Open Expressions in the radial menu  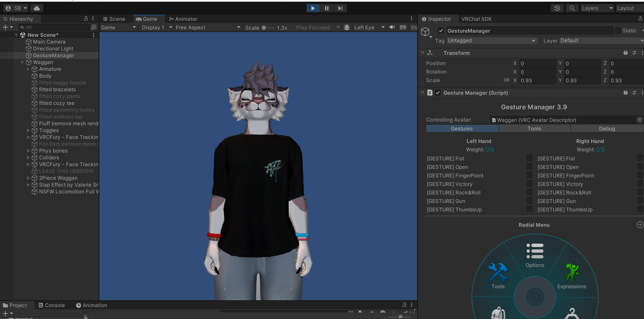pyautogui.click(x=572, y=276)
